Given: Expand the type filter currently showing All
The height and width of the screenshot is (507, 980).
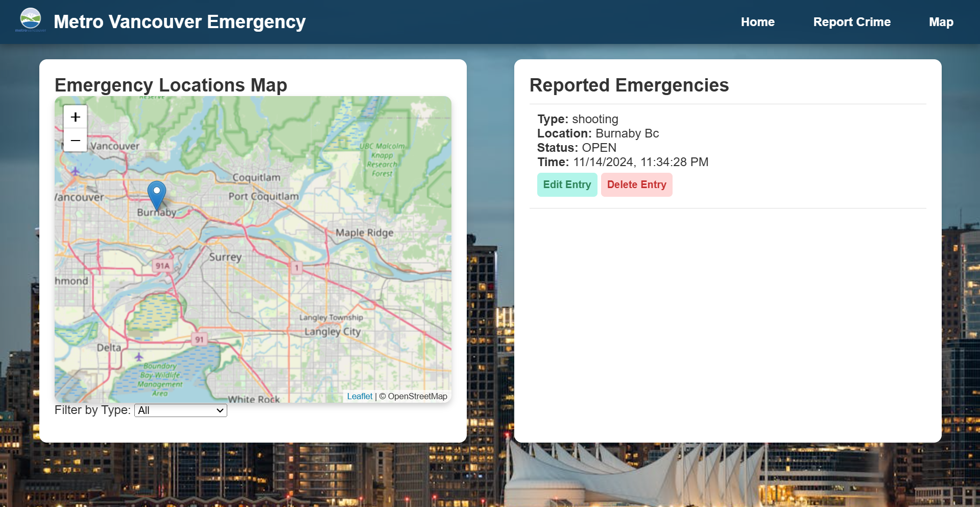Looking at the screenshot, I should coord(180,410).
